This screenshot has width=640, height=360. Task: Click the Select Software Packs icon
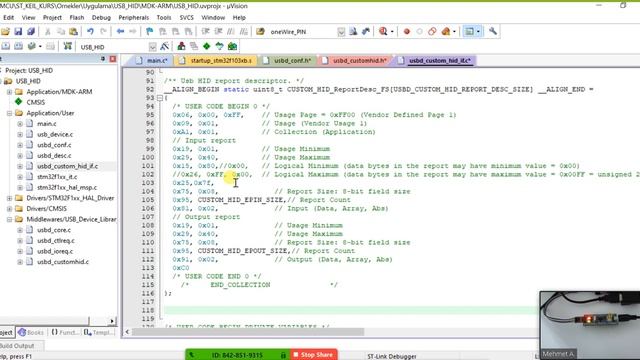click(220, 46)
